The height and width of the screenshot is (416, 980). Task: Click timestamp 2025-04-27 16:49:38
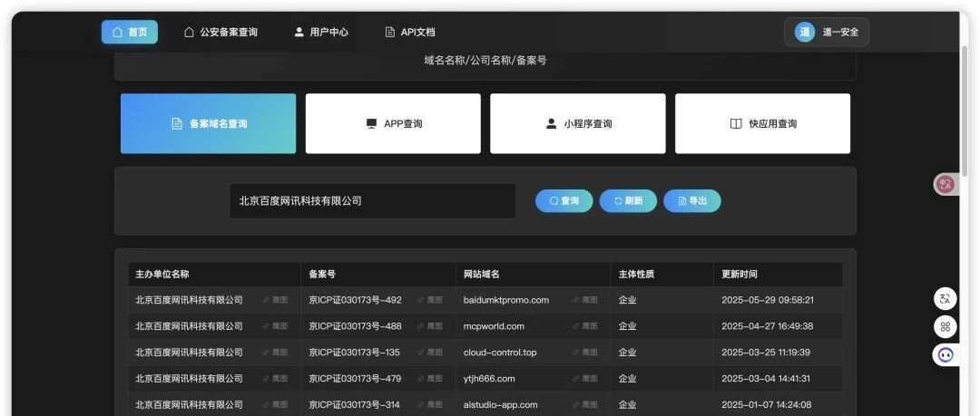point(768,326)
